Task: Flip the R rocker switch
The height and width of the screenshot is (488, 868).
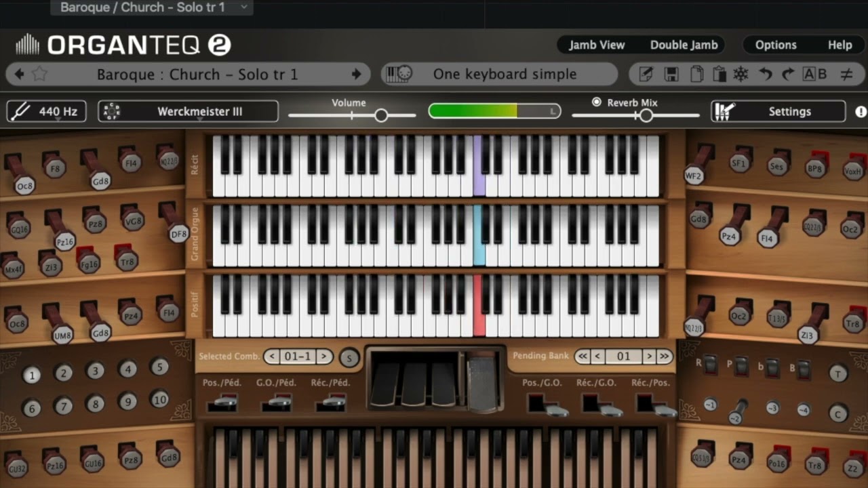Action: 710,365
